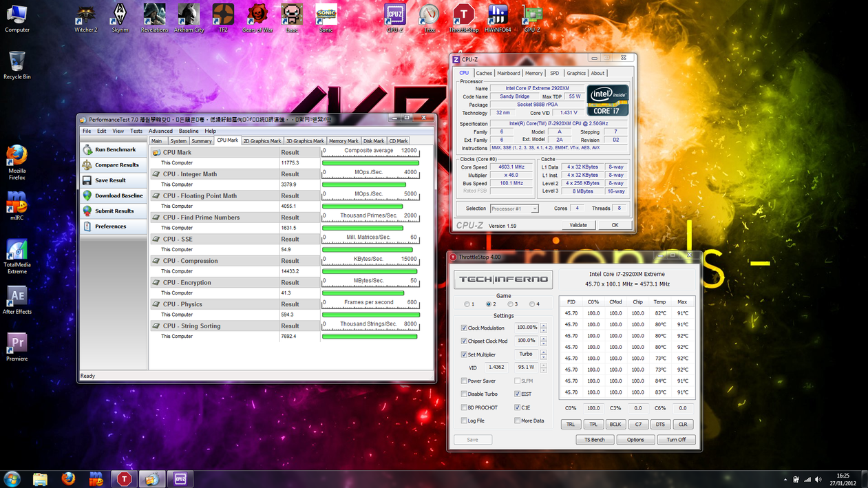Enable Disable Turbo checkbox
Viewport: 868px width, 488px height.
point(464,394)
